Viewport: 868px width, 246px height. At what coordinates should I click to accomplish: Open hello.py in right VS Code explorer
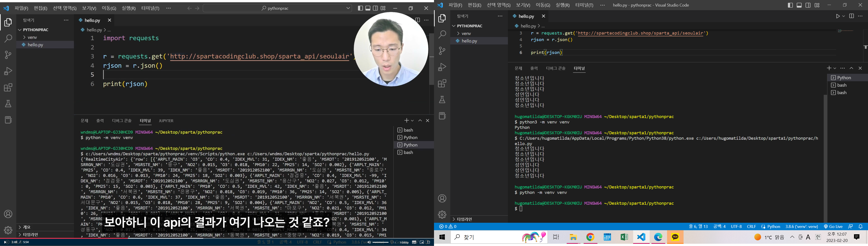(x=479, y=41)
